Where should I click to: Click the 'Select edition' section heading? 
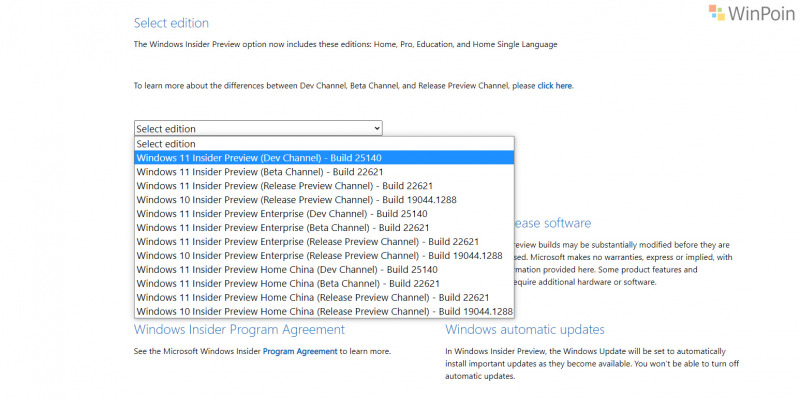171,23
